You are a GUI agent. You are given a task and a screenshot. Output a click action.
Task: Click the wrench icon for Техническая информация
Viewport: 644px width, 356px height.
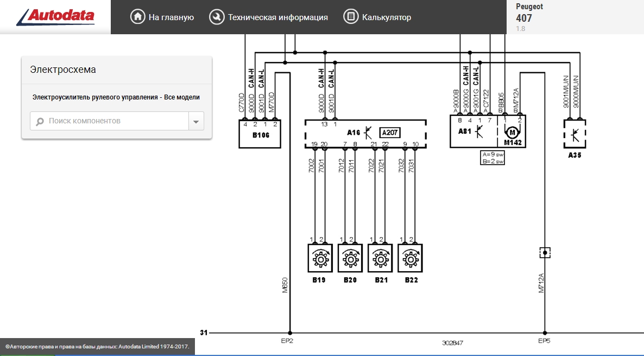pyautogui.click(x=217, y=17)
